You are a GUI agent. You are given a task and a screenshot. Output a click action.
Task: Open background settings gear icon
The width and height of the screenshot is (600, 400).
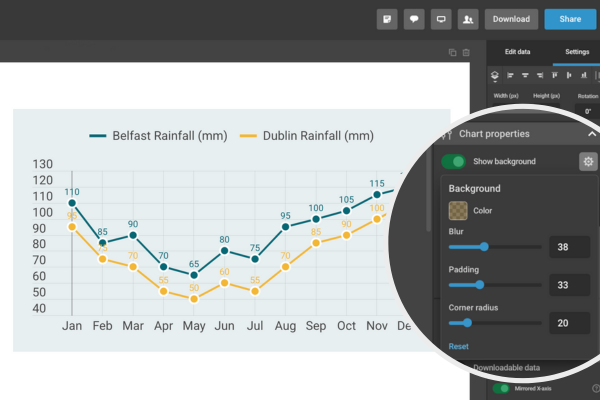click(588, 162)
